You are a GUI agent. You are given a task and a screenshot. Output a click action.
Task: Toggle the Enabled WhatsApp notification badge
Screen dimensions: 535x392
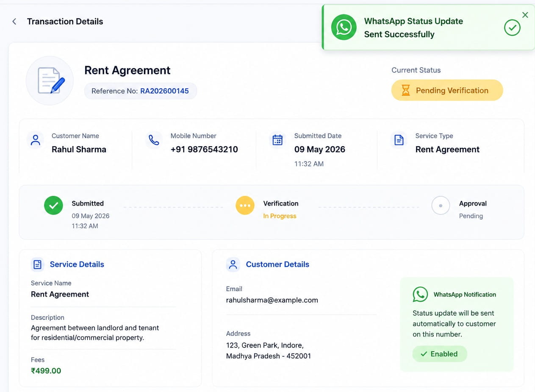[440, 354]
